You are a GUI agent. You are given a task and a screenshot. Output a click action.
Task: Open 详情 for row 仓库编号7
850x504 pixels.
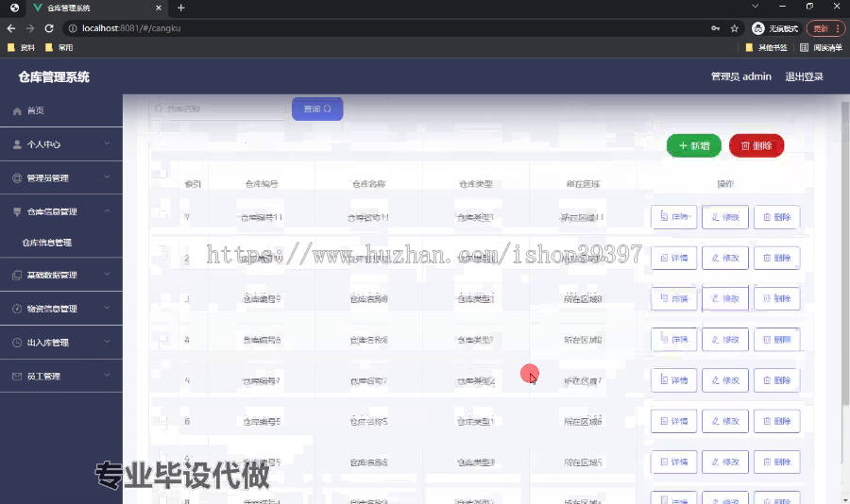(x=673, y=380)
